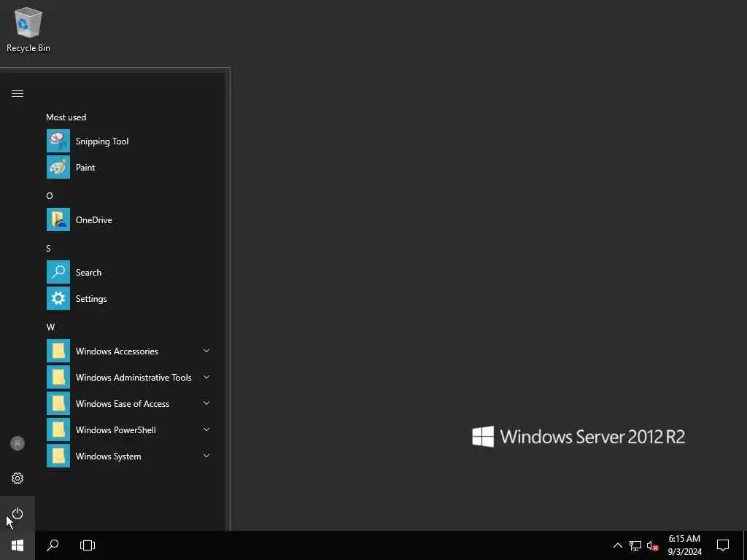Viewport: 747px width, 560px height.
Task: Open the OneDrive app icon
Action: [58, 219]
